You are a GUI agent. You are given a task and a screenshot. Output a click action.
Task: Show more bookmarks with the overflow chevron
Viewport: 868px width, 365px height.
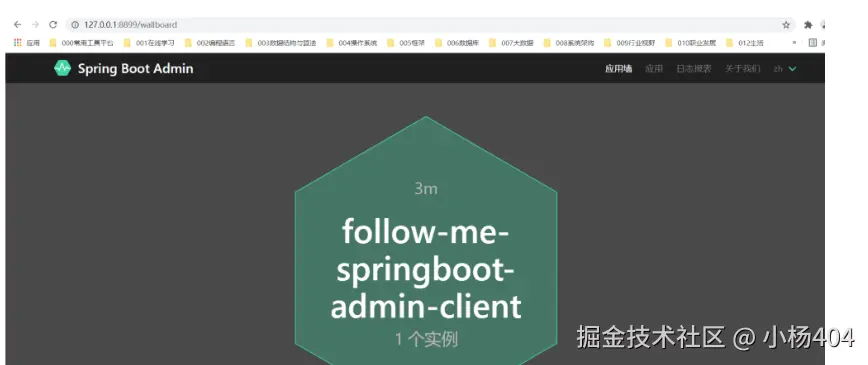795,42
